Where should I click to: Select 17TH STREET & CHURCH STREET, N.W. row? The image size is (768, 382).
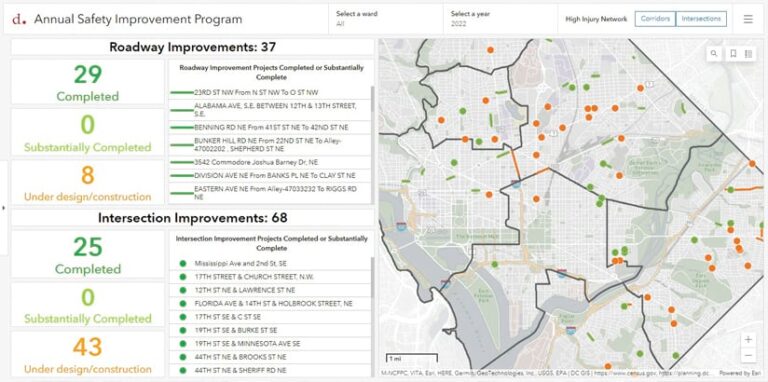tap(271, 277)
